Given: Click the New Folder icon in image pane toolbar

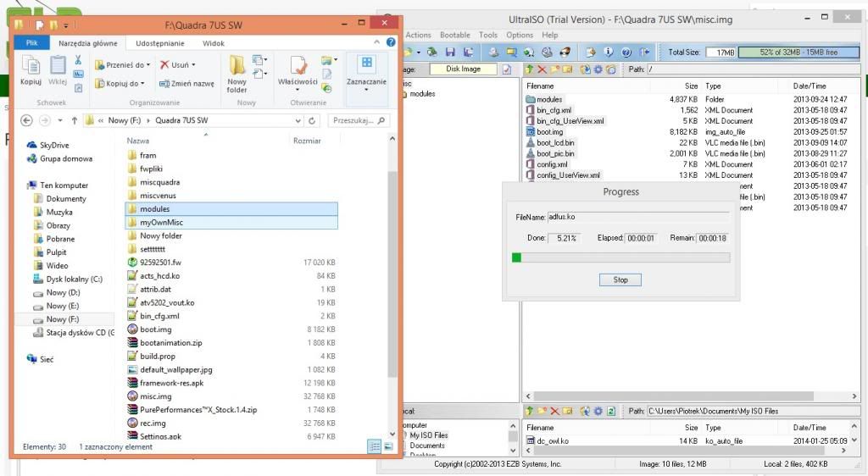Looking at the screenshot, I should coord(554,69).
